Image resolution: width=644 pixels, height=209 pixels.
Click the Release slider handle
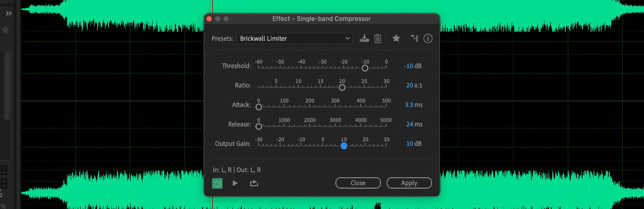click(259, 126)
